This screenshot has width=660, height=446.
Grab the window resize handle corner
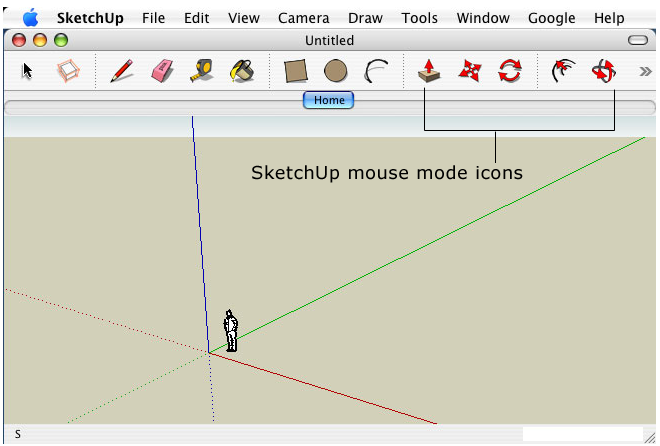[650, 438]
